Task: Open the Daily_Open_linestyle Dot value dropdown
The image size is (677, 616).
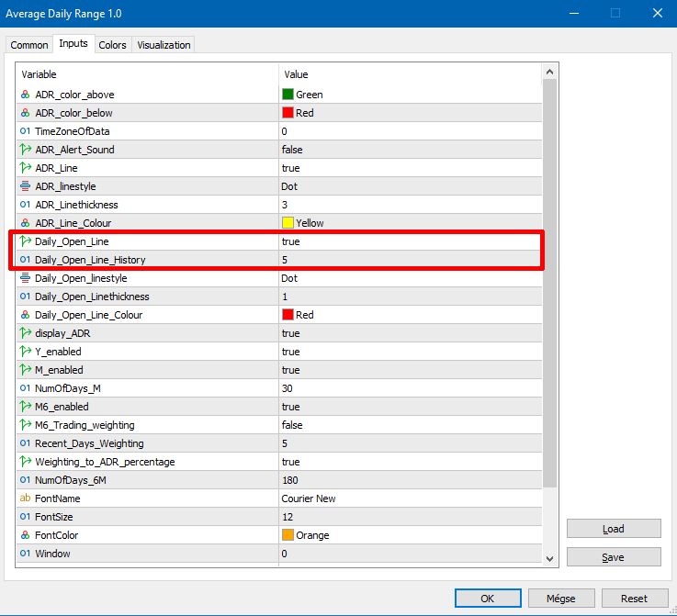Action: point(411,278)
